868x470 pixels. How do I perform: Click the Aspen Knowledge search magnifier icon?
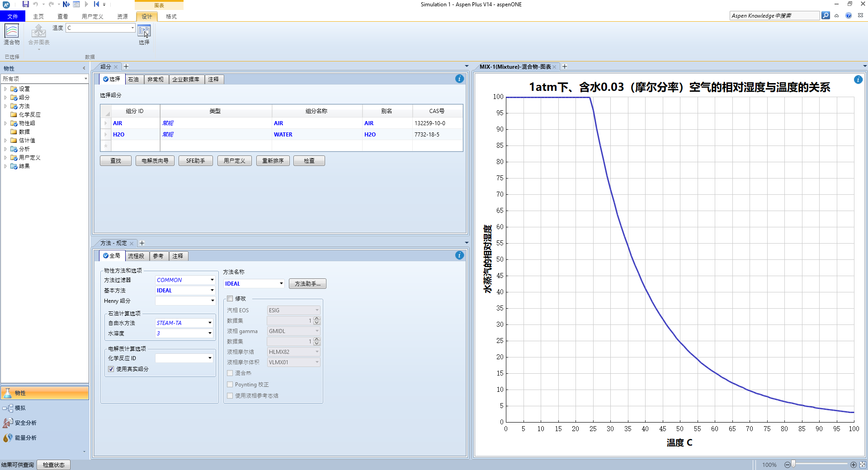click(x=826, y=15)
